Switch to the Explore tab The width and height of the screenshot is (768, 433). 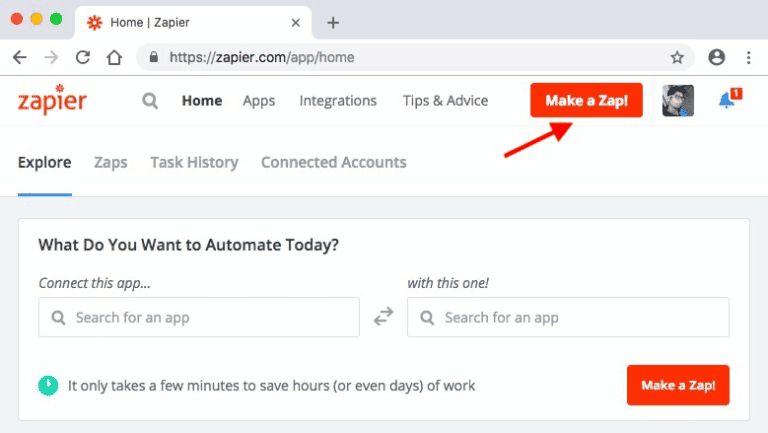(45, 162)
